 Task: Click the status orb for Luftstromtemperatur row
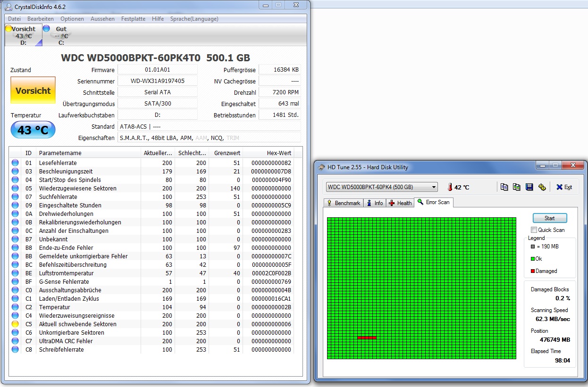point(15,273)
